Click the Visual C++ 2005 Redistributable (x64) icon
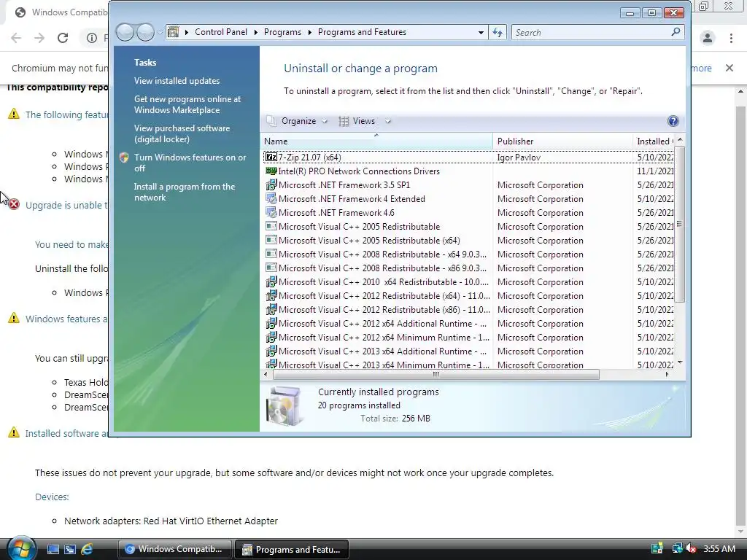Image resolution: width=747 pixels, height=560 pixels. 271,240
